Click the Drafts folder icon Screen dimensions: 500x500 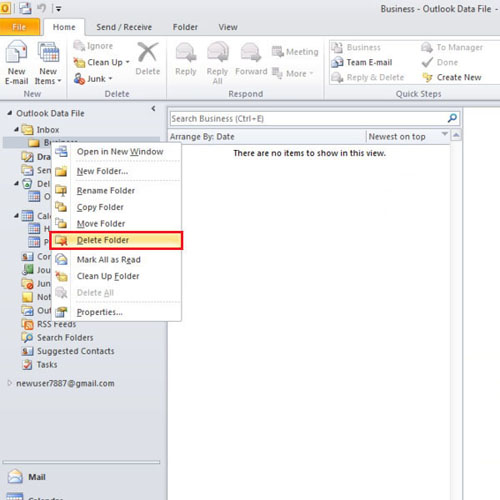pyautogui.click(x=27, y=156)
